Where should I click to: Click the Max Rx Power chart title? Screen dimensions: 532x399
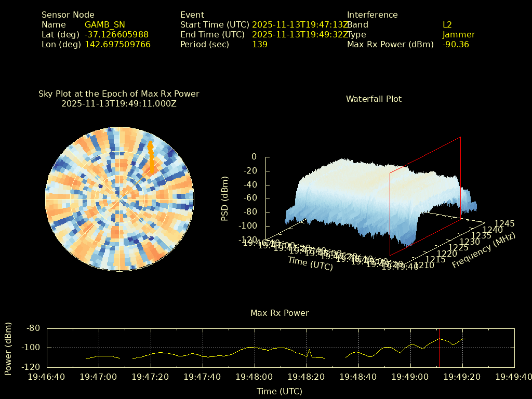[280, 313]
